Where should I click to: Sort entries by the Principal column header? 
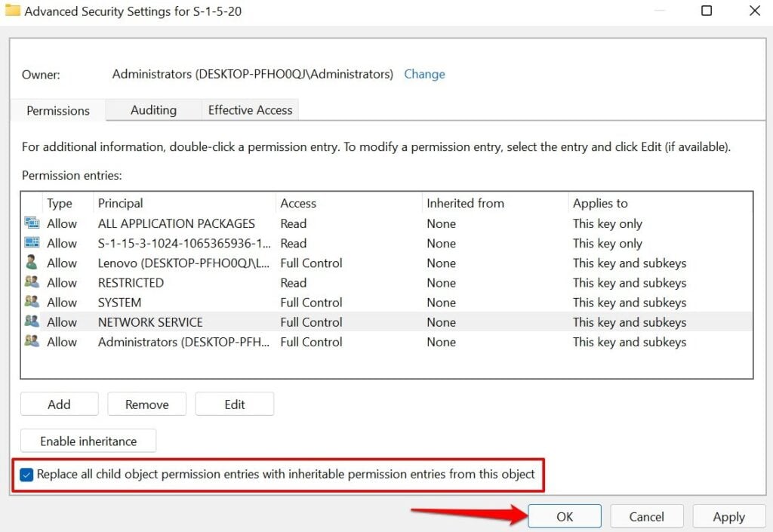(x=121, y=203)
